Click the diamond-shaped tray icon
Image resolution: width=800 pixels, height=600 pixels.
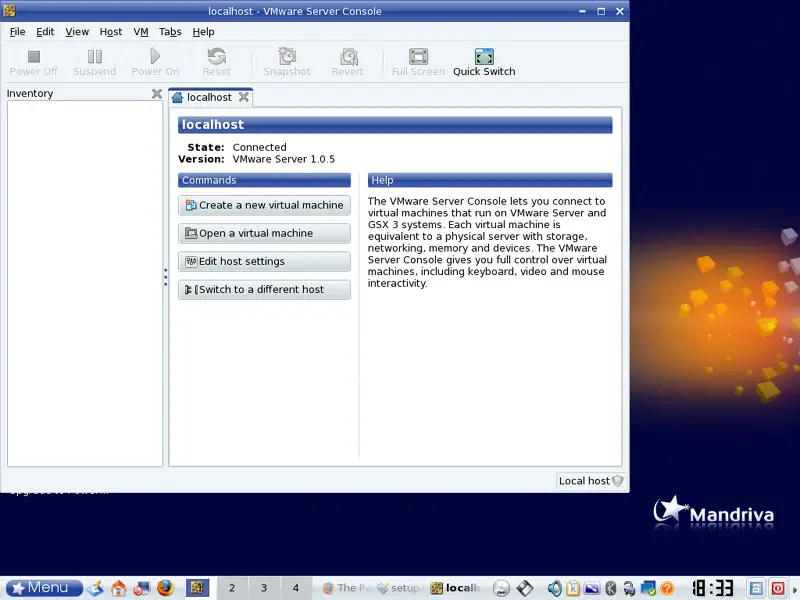coord(525,588)
